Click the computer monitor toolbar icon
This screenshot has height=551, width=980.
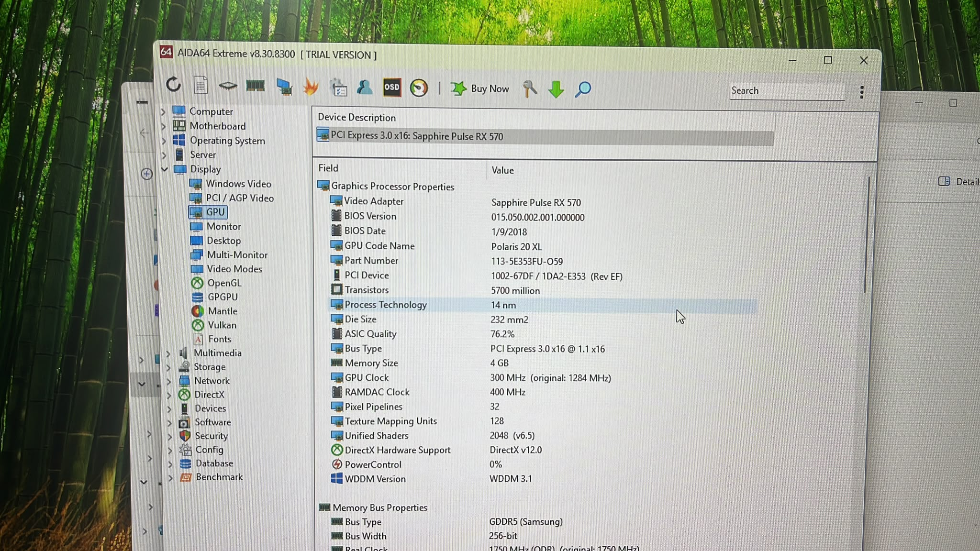[284, 87]
